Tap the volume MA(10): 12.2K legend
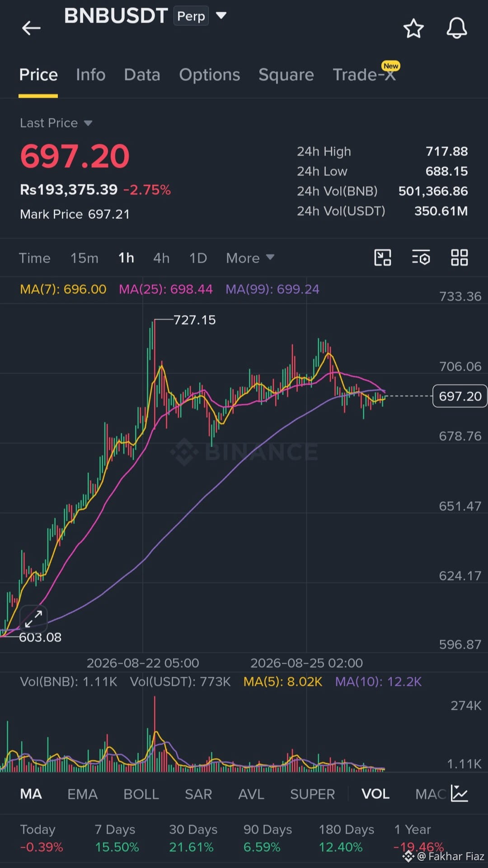Screen dimensions: 488x868 (378, 681)
